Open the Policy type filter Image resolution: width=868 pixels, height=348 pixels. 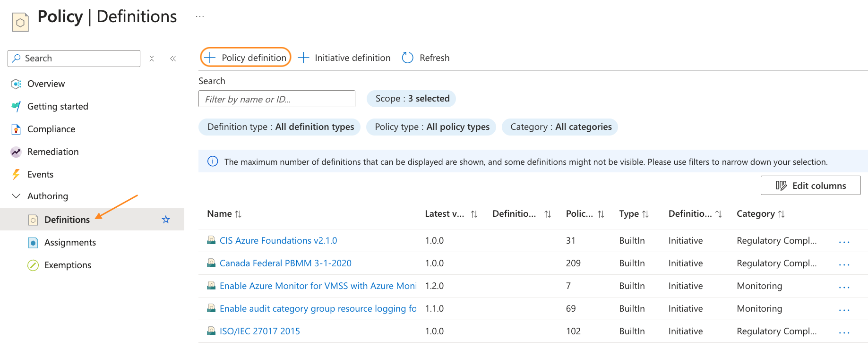click(x=431, y=127)
